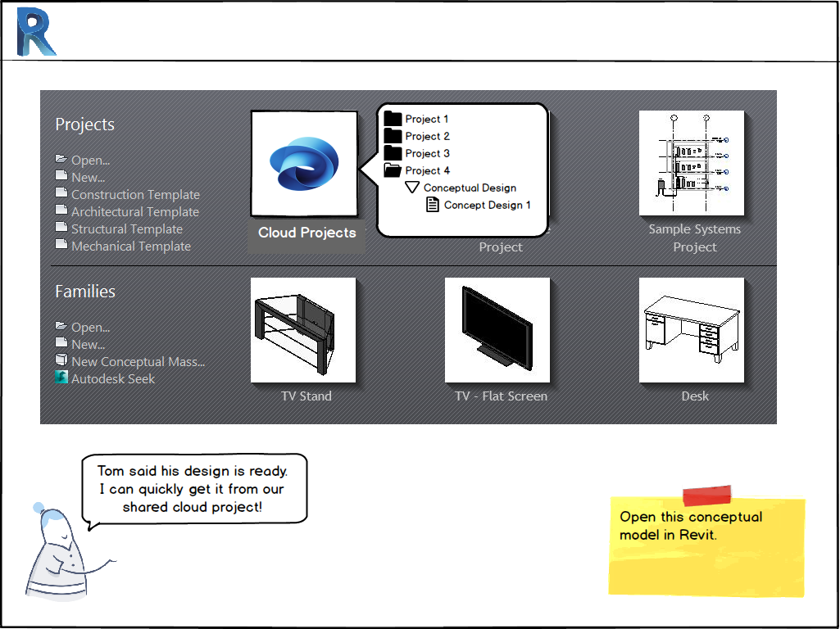Open the TV Stand family thumbnail

pos(304,329)
